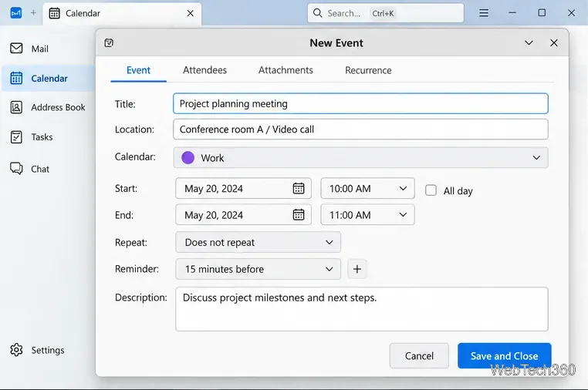The image size is (588, 390).
Task: Open Address Book in sidebar
Action: coord(48,108)
